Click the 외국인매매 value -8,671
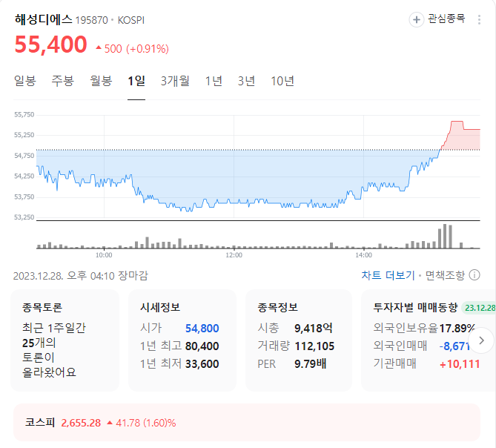Image resolution: width=496 pixels, height=448 pixels. [454, 346]
